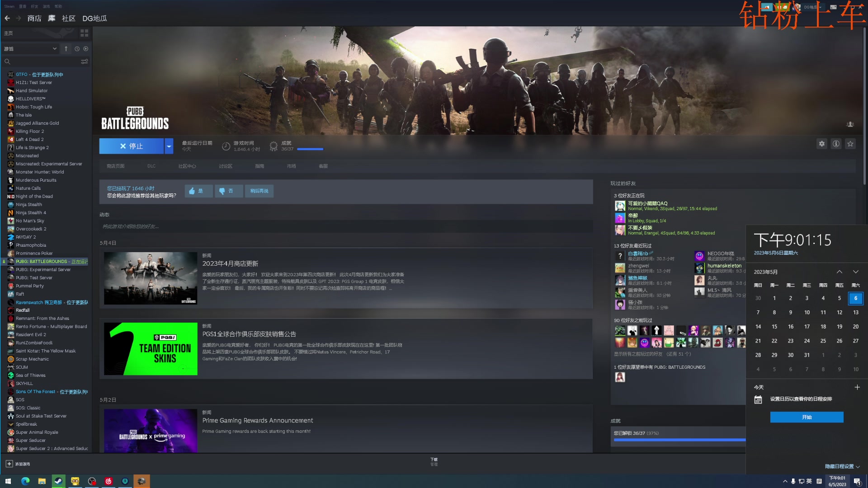Add PUBG to favorites star
Image resolution: width=868 pixels, height=488 pixels.
[850, 144]
